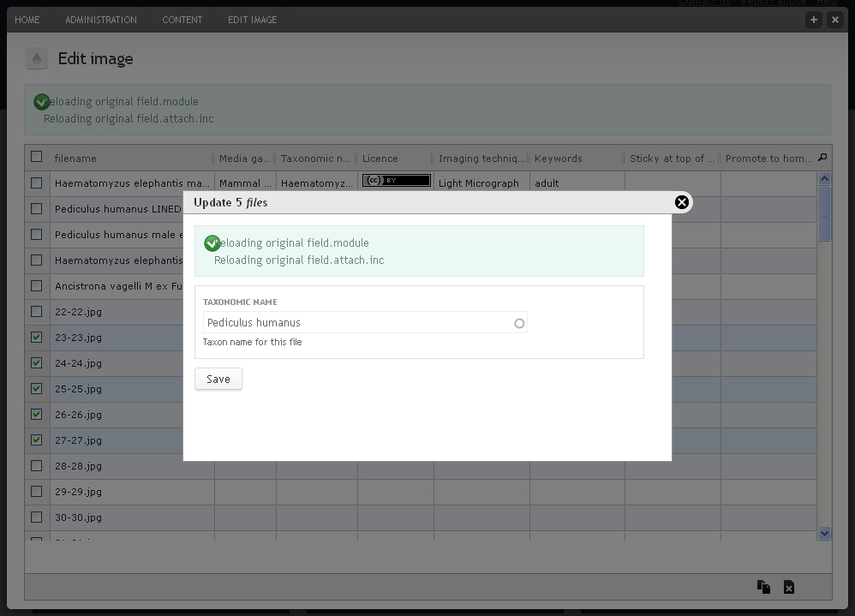The image size is (855, 616).
Task: Click the Home breadcrumb link
Action: [27, 20]
